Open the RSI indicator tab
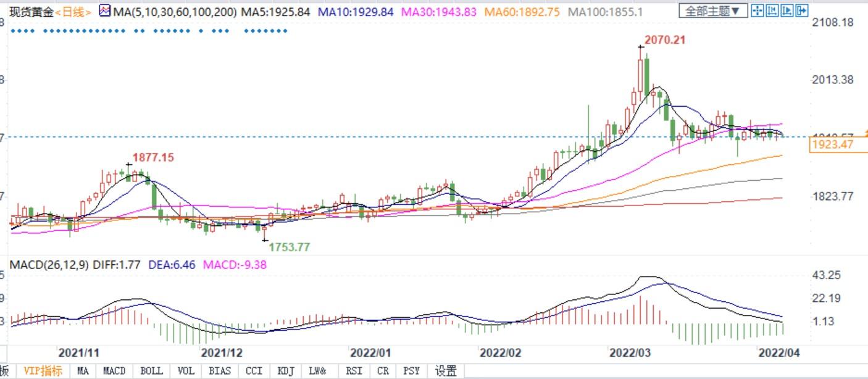 point(354,371)
